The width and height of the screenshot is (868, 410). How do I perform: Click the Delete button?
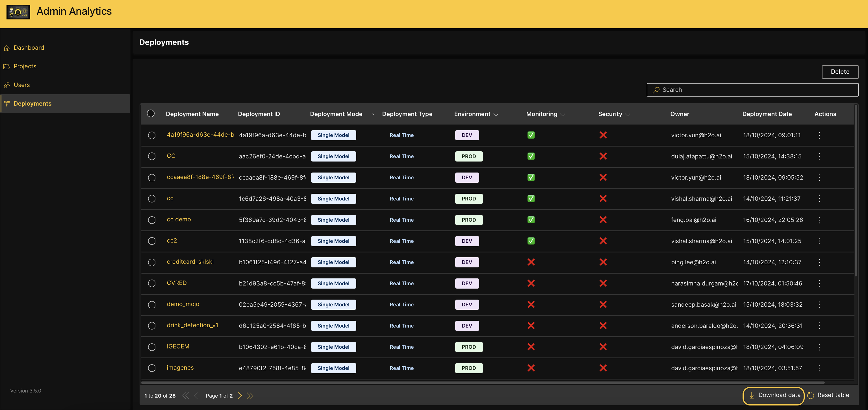coord(840,71)
